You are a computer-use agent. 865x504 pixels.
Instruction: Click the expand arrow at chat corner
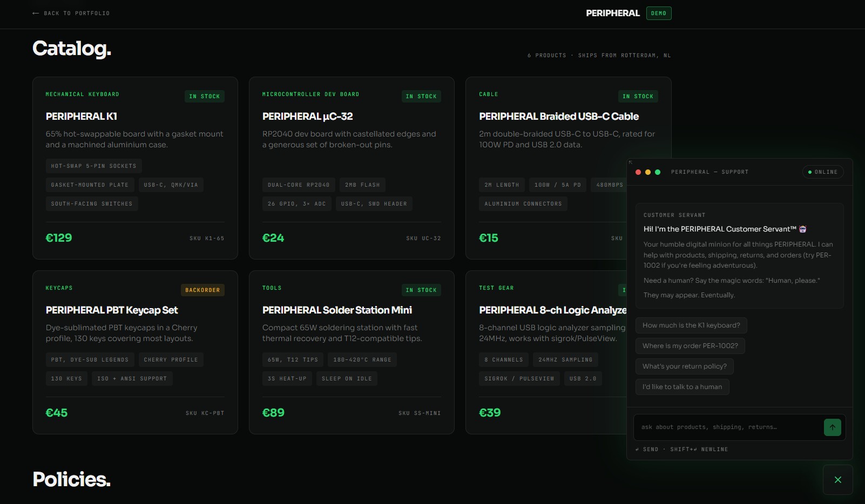click(631, 162)
